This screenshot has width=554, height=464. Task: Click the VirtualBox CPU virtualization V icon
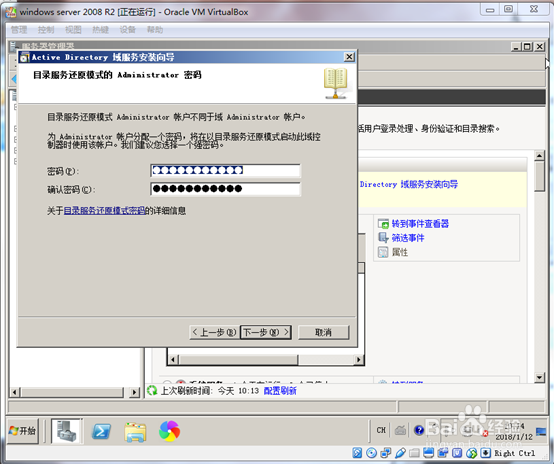(x=457, y=453)
